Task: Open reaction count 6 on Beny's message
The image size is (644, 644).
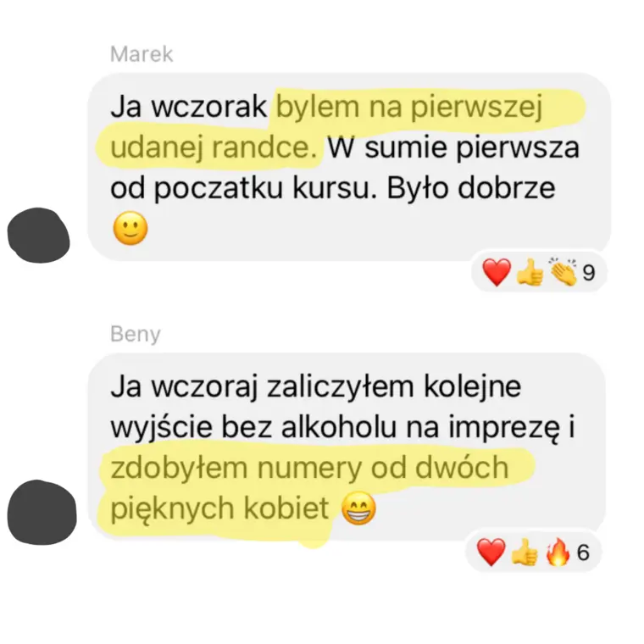Action: [x=583, y=552]
